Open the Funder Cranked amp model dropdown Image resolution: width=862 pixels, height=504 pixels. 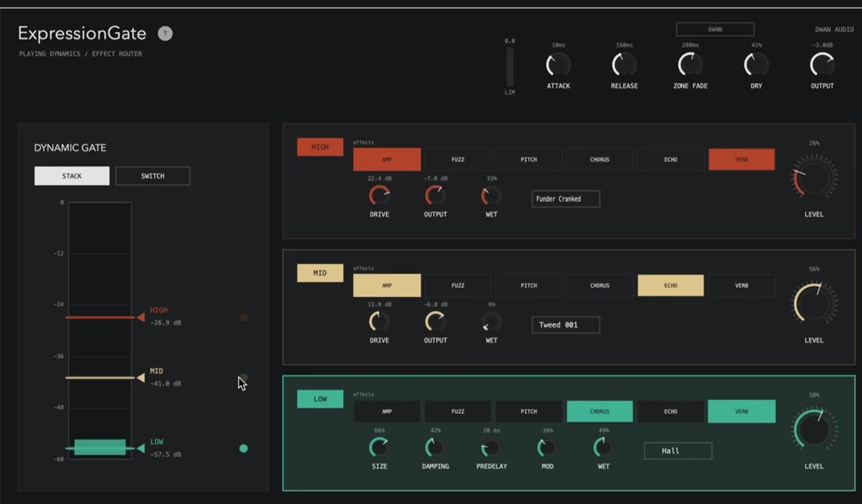tap(565, 199)
